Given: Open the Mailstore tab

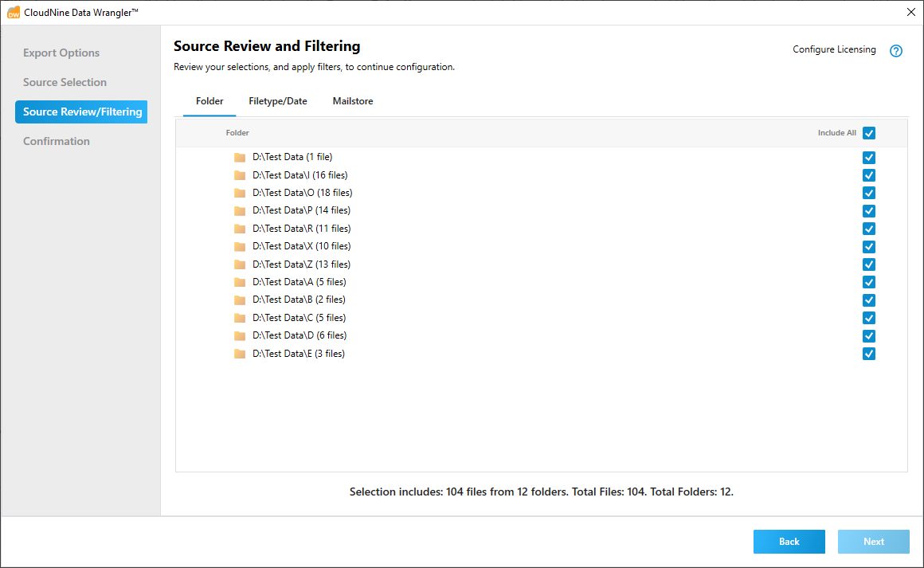Looking at the screenshot, I should tap(352, 101).
